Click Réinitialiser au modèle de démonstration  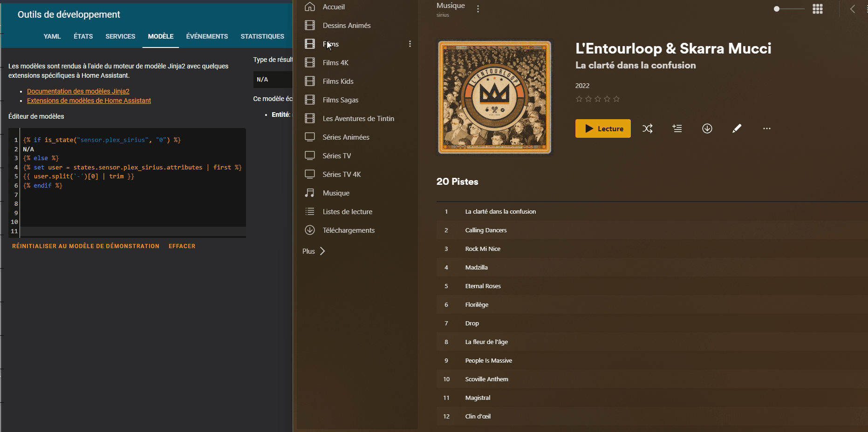click(x=86, y=246)
